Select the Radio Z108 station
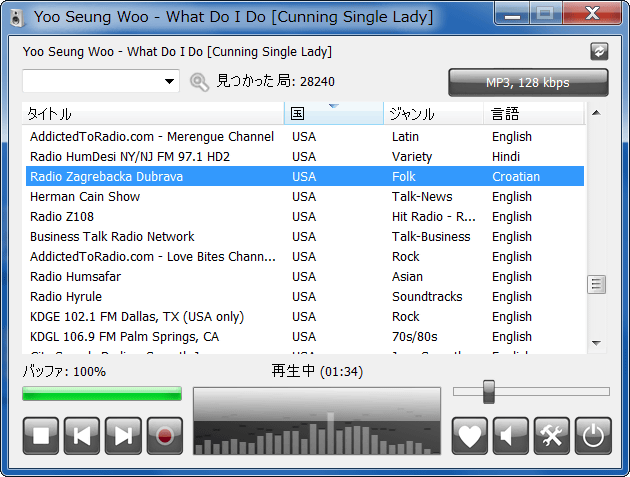The image size is (630, 477). (305, 217)
